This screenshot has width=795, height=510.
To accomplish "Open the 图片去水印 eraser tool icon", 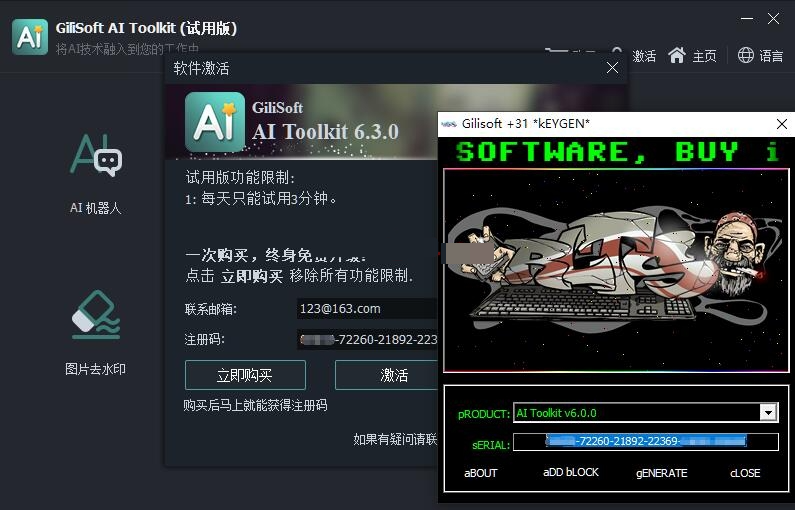I will (x=96, y=314).
